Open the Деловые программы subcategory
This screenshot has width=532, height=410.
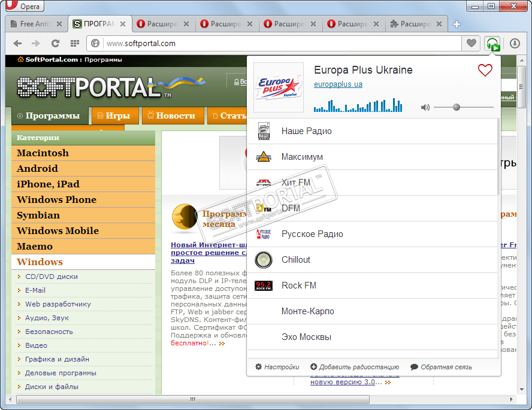coord(61,373)
